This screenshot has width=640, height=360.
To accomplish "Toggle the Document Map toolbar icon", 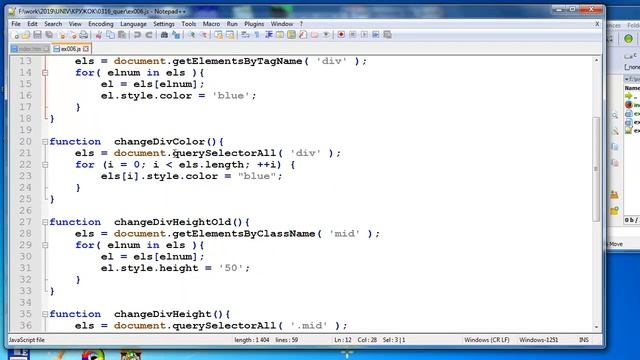I will click(291, 35).
